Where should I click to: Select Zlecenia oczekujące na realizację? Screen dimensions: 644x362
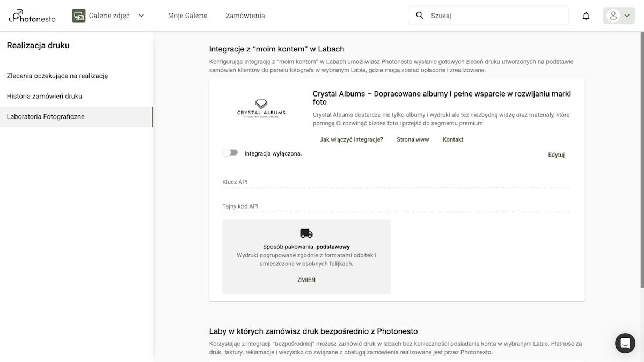[x=57, y=76]
